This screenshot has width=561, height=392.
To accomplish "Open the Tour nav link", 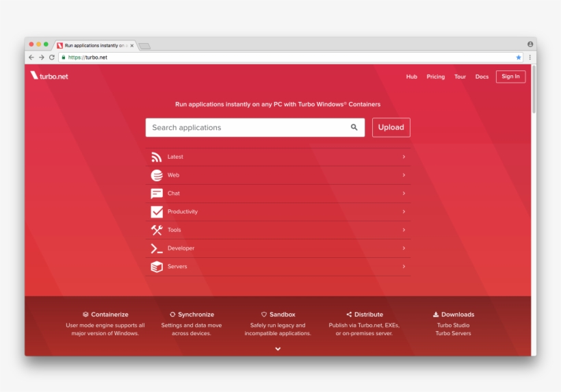I will coord(460,77).
